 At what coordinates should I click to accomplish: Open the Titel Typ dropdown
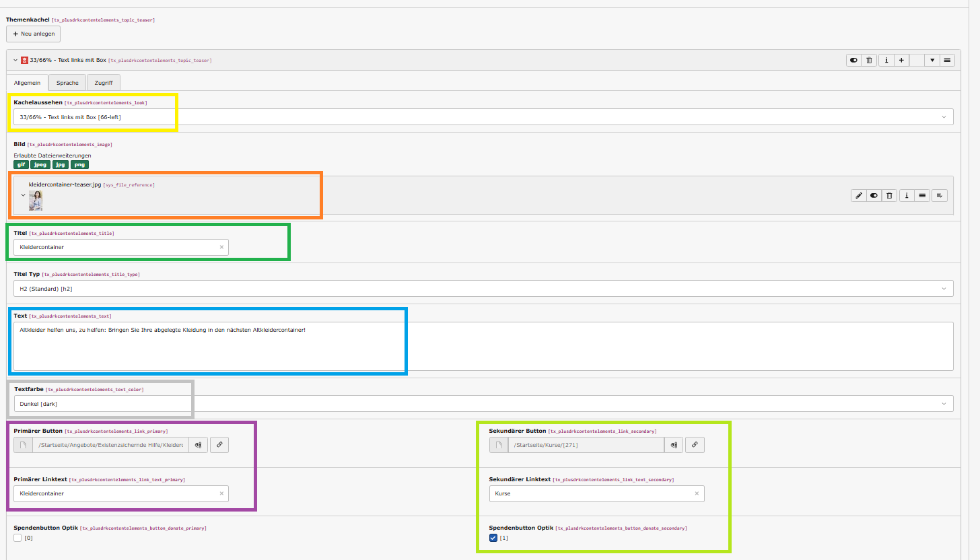(x=483, y=288)
